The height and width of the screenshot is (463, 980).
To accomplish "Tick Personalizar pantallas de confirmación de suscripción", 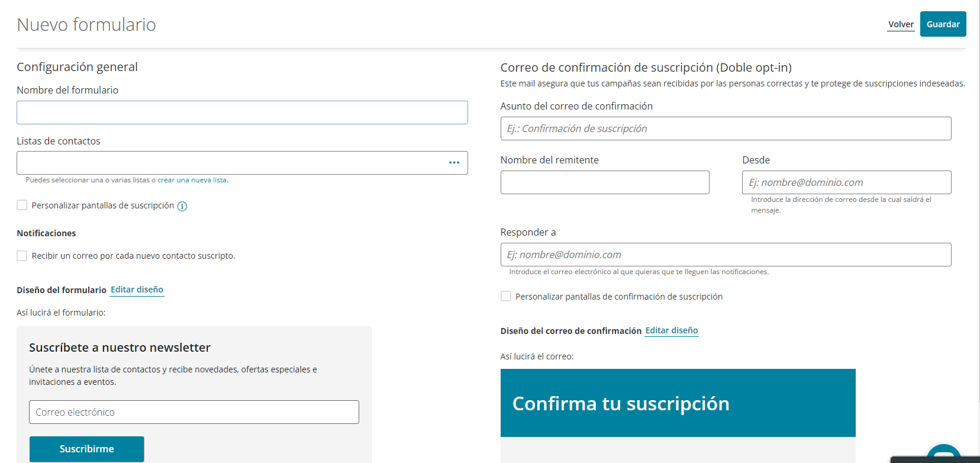I will coord(506,296).
